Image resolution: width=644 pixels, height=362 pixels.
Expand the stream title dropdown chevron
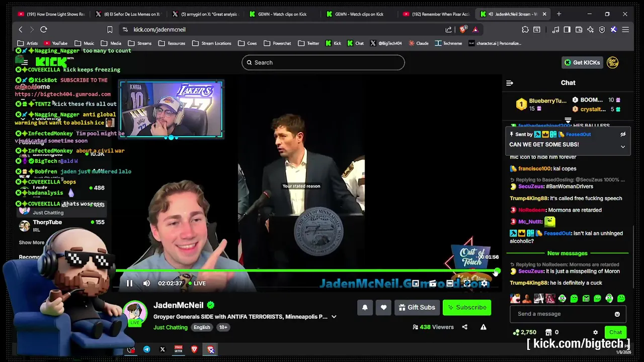coord(334,317)
